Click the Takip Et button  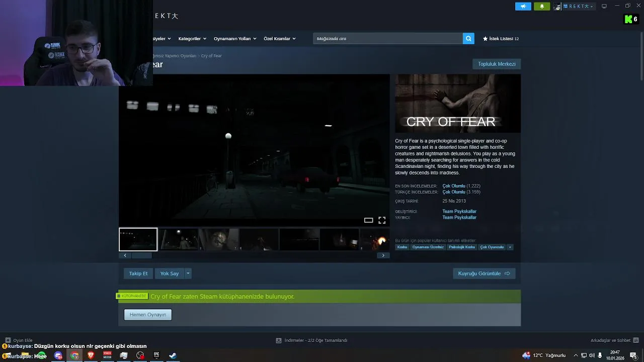click(138, 274)
